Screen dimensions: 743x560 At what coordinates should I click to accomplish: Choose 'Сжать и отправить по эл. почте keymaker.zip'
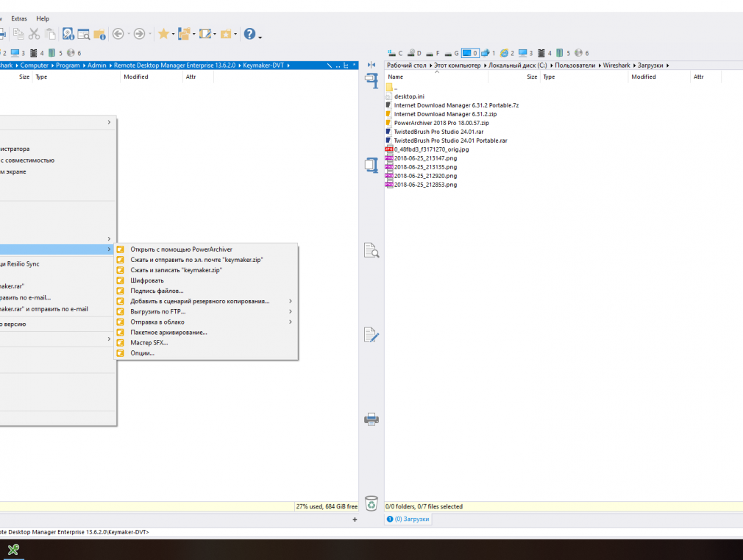pos(206,260)
